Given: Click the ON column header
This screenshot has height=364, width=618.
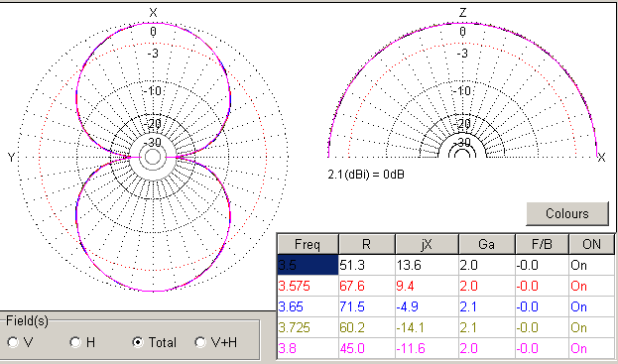Looking at the screenshot, I should (591, 245).
